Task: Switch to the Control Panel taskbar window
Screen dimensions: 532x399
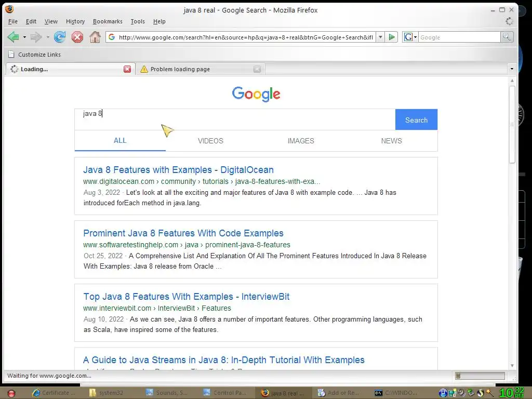Action: [x=224, y=393]
